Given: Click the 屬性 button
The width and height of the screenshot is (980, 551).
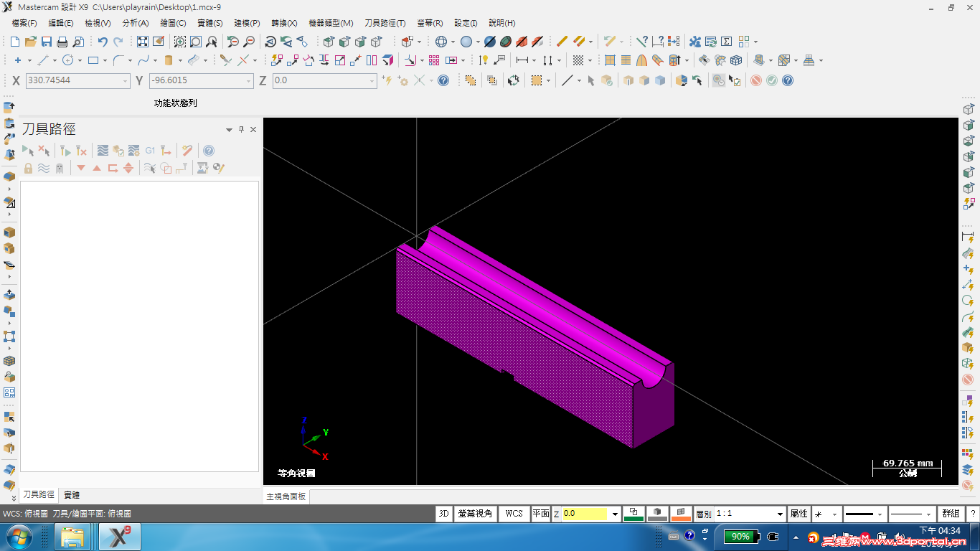Looking at the screenshot, I should [x=799, y=514].
